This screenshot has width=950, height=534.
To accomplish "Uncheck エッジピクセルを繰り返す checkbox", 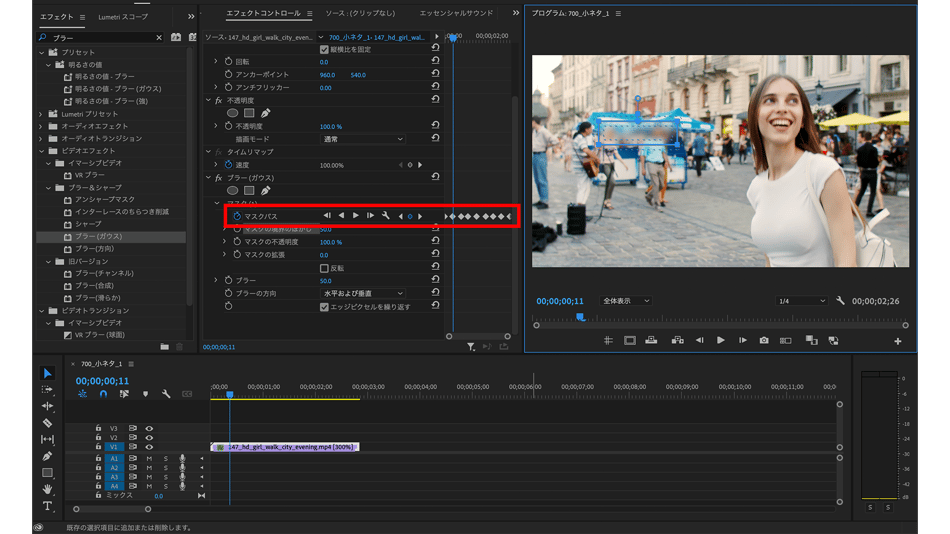I will pyautogui.click(x=324, y=307).
